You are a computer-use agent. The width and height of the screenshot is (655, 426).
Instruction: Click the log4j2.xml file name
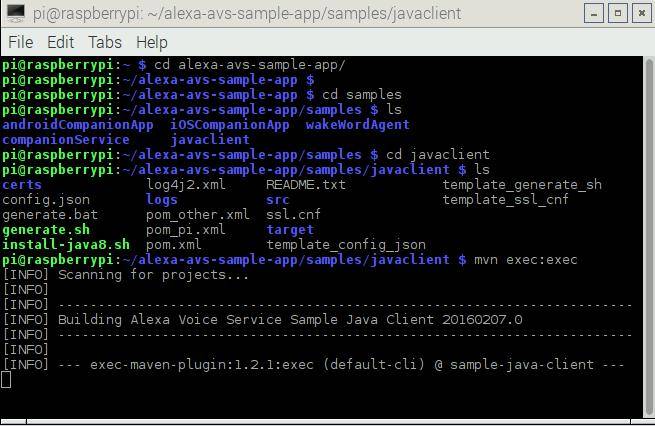click(186, 185)
